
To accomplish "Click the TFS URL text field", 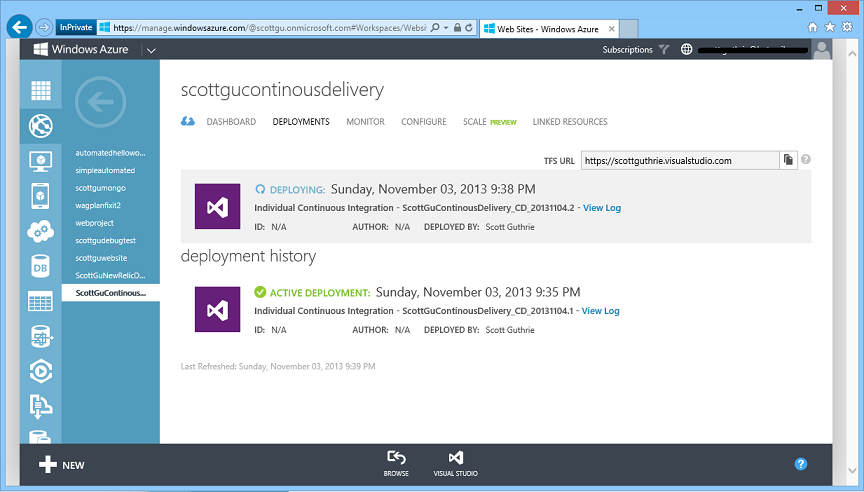I will click(x=680, y=160).
